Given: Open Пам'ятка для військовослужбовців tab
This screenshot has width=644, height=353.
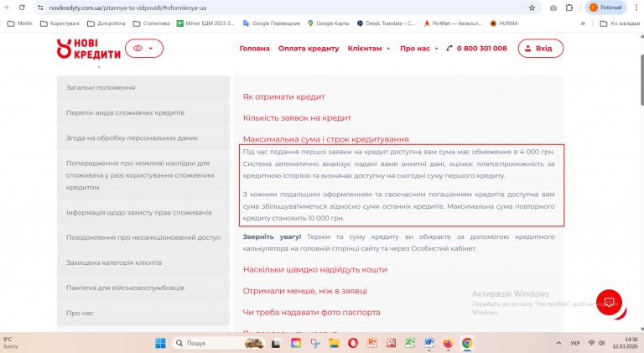Looking at the screenshot, I should click(143, 288).
